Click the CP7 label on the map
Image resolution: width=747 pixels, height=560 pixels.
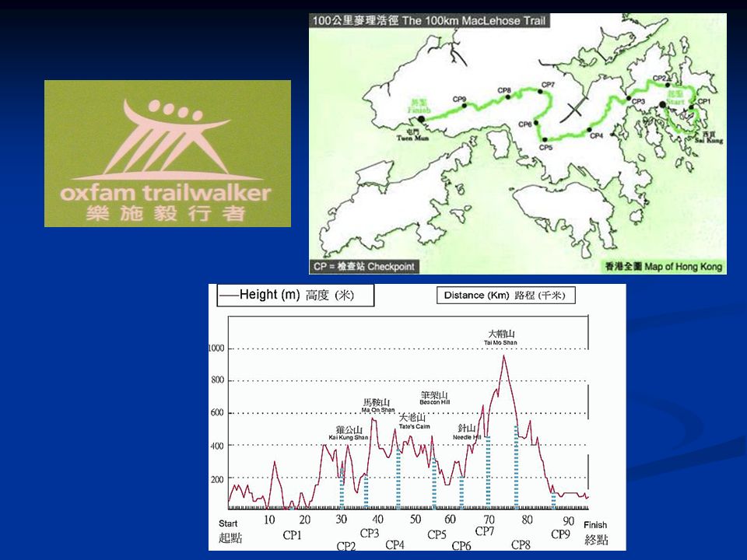[548, 85]
